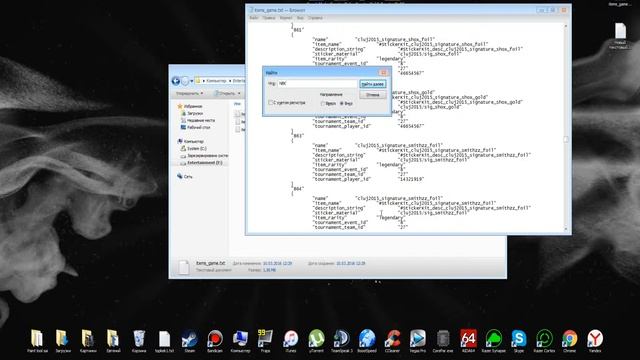Open the Открыть dropdown in Explorer's toolbar
This screenshot has height=360, width=640.
tap(227, 93)
